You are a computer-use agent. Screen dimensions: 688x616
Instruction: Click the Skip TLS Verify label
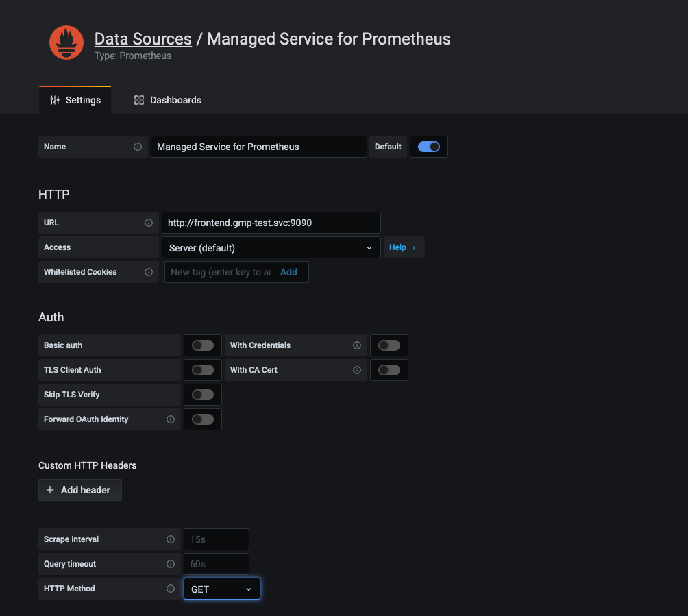tap(71, 395)
